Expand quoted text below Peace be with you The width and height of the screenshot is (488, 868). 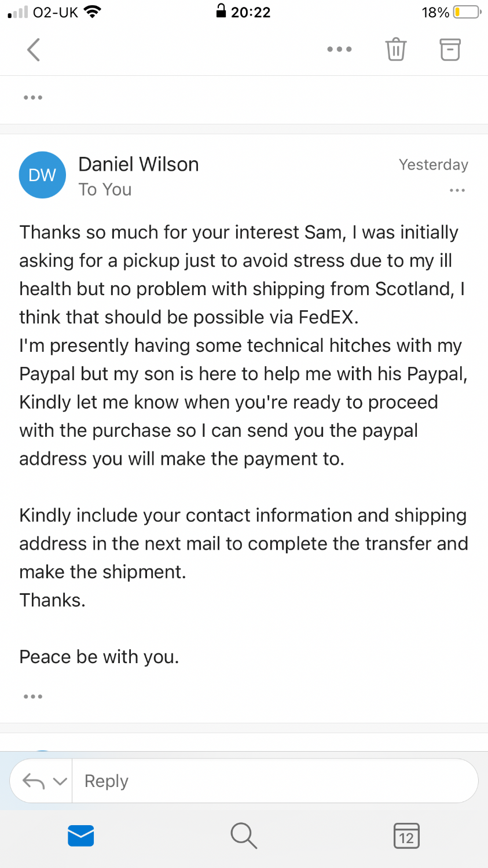(33, 696)
